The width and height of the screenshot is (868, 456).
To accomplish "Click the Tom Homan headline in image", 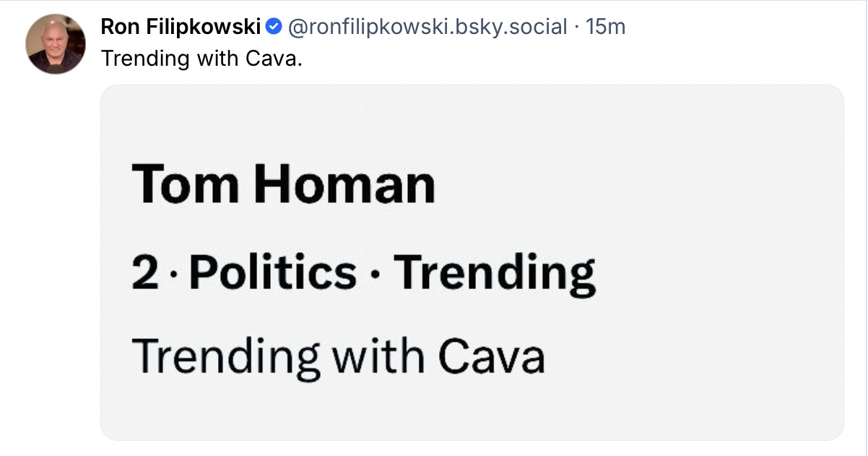I will pos(284,184).
